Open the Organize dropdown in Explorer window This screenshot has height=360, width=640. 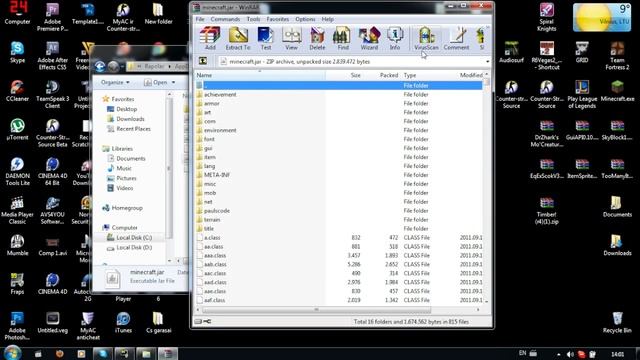(x=115, y=82)
